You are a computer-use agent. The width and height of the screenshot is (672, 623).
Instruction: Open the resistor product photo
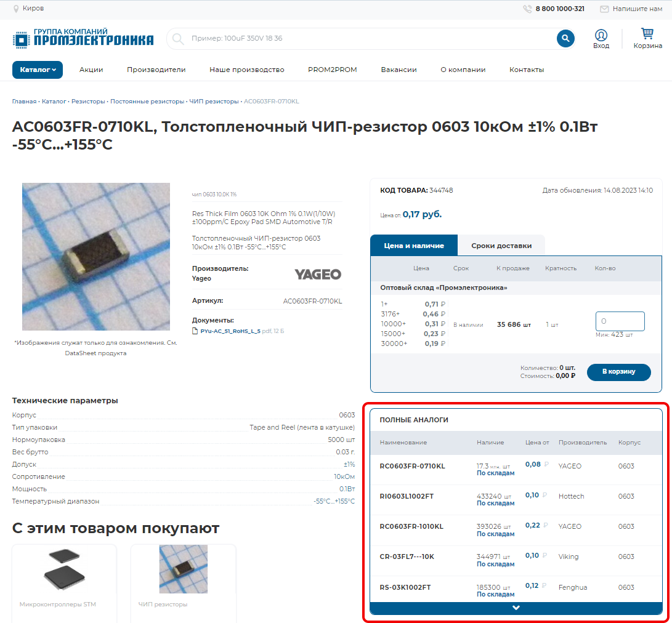pyautogui.click(x=96, y=257)
